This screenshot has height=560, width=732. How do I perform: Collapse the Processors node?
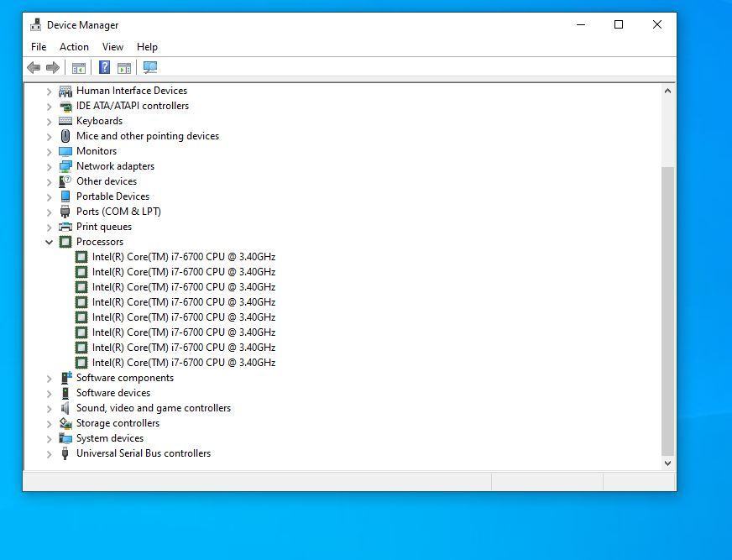[x=49, y=242]
